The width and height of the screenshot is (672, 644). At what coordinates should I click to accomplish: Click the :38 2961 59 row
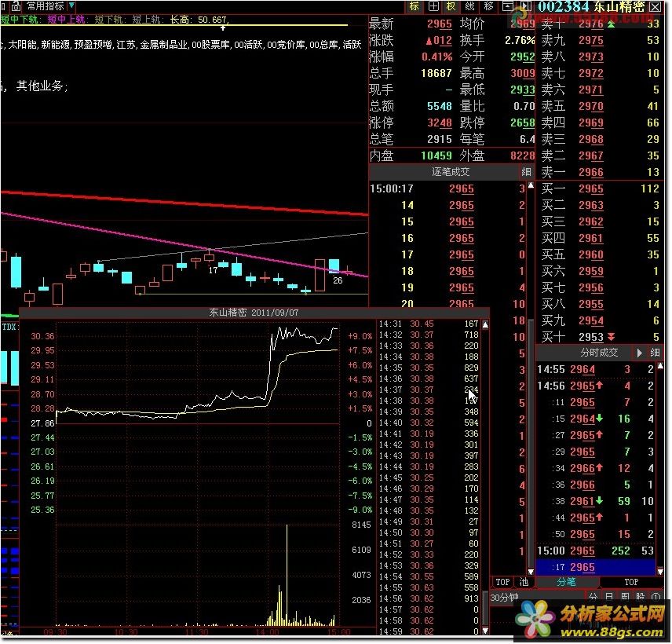tap(596, 501)
